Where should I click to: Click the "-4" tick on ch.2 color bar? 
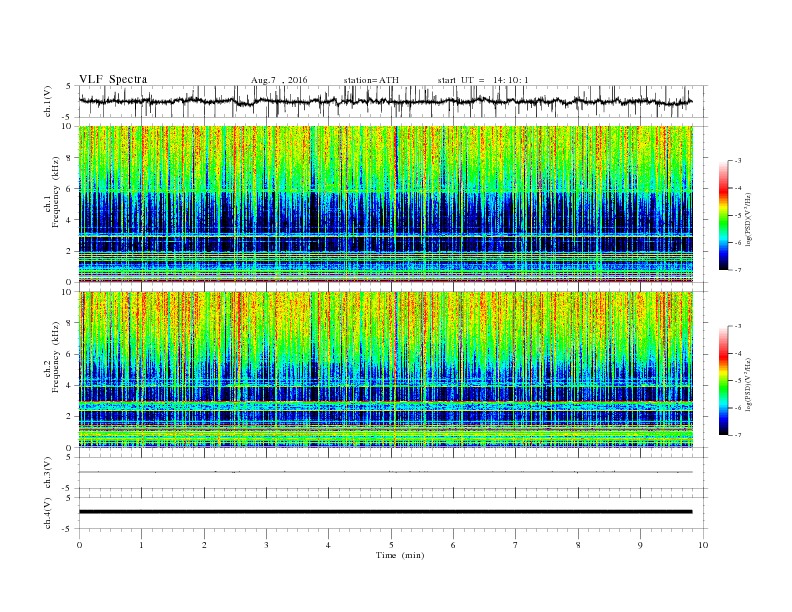[738, 353]
